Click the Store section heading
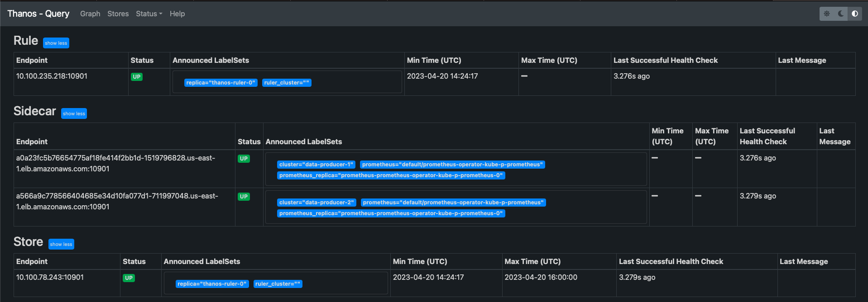This screenshot has height=302, width=868. 28,242
